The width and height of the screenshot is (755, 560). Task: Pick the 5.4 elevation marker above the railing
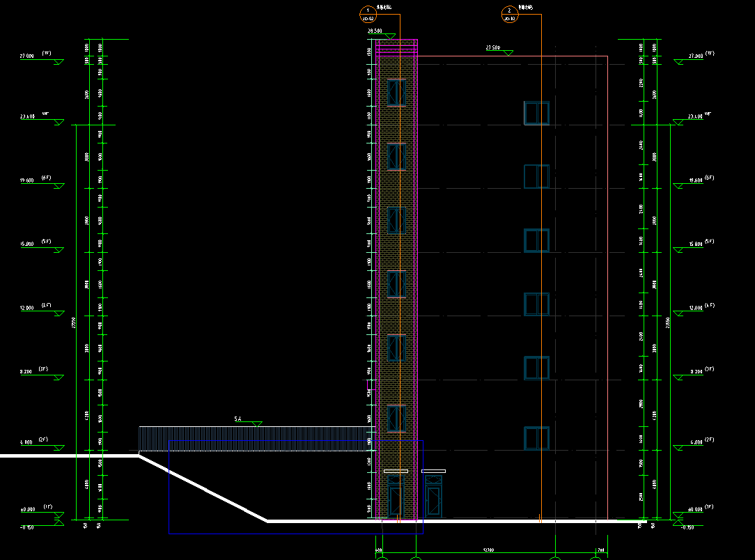point(238,419)
